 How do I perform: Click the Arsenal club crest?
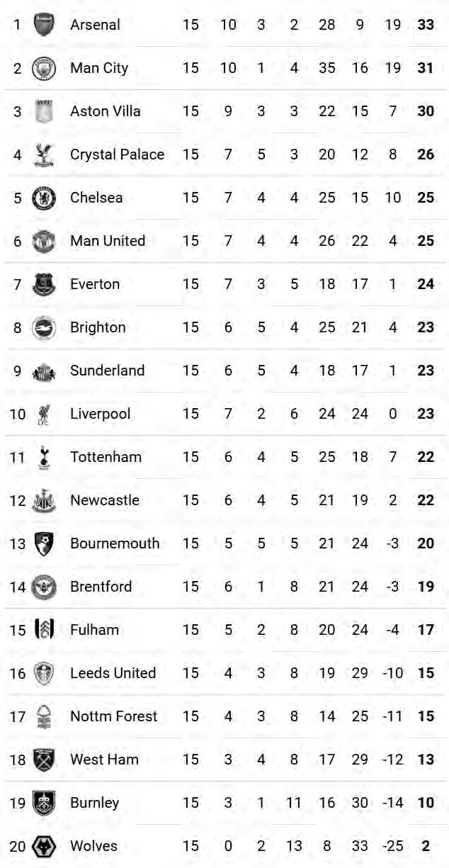click(44, 25)
